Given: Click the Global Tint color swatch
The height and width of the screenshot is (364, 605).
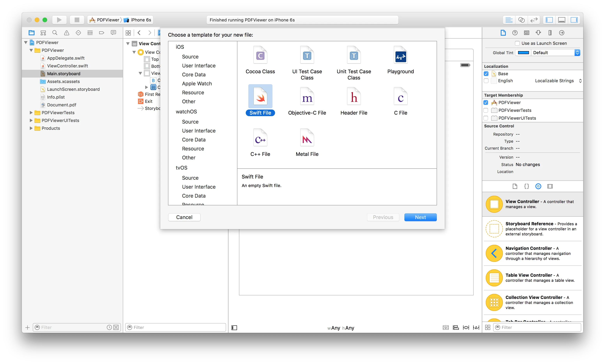Looking at the screenshot, I should 524,52.
